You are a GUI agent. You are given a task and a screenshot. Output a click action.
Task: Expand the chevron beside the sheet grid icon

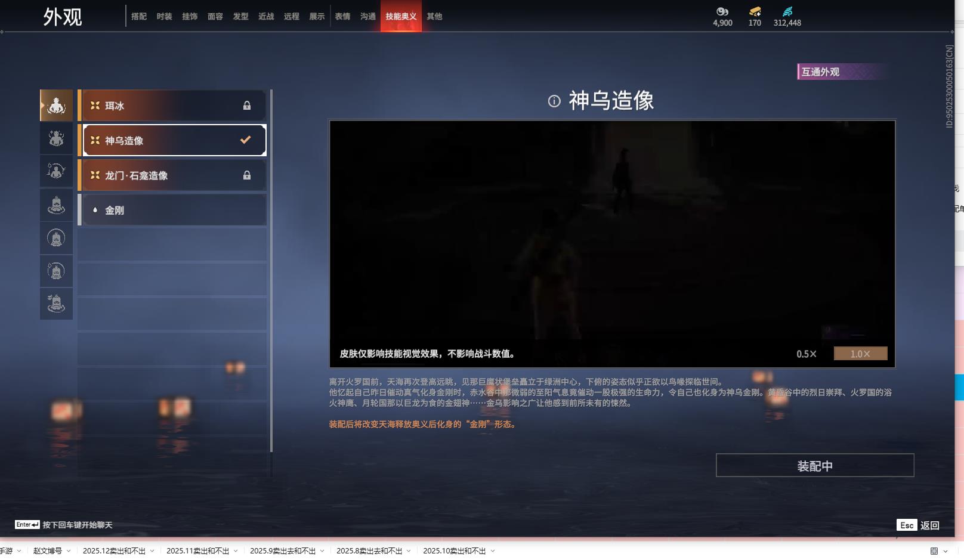point(946,551)
